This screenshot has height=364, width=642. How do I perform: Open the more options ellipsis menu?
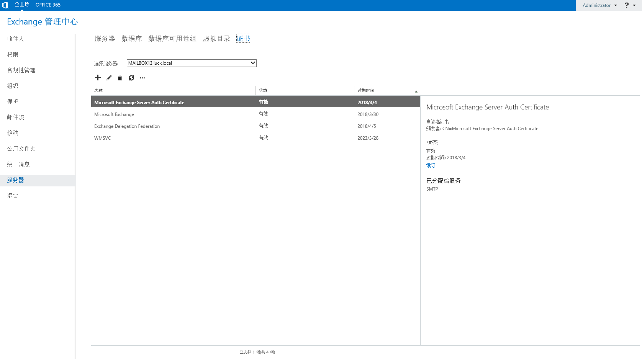[x=142, y=78]
